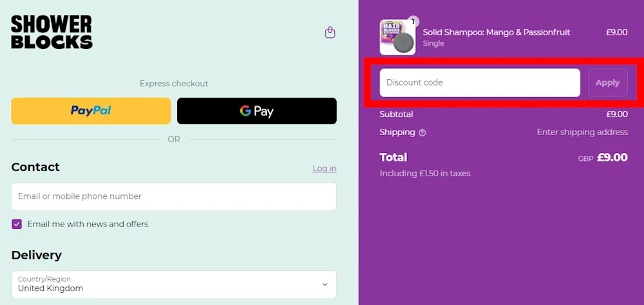This screenshot has width=644, height=305.
Task: Click the Express checkout heading
Action: 174,84
